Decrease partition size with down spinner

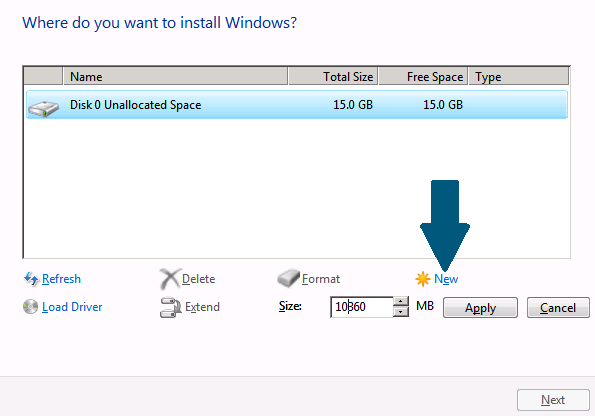click(x=401, y=312)
